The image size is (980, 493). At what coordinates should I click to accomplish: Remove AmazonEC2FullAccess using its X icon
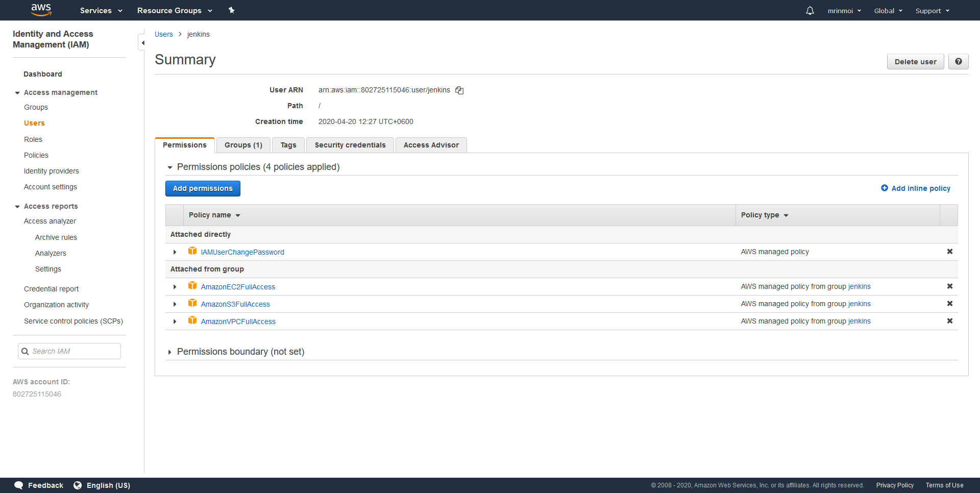[949, 286]
